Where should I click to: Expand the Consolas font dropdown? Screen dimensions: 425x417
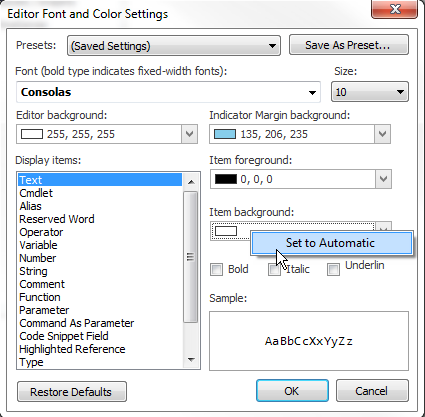pyautogui.click(x=168, y=92)
